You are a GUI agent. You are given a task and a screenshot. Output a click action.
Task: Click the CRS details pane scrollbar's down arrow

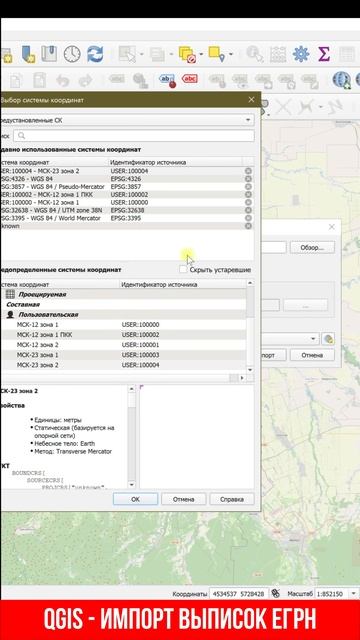click(x=131, y=485)
